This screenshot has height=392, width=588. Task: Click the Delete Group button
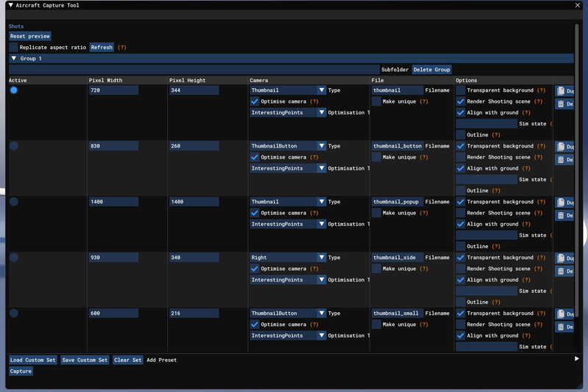coord(431,70)
